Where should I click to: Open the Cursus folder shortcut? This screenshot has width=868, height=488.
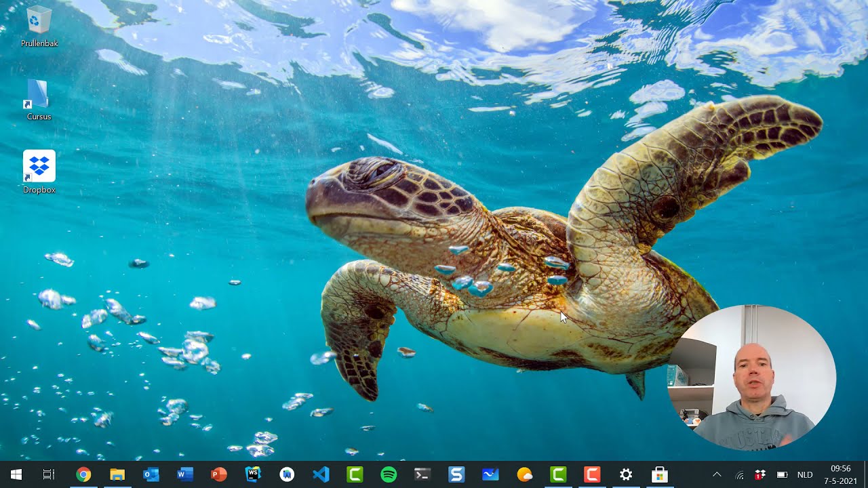[x=39, y=100]
